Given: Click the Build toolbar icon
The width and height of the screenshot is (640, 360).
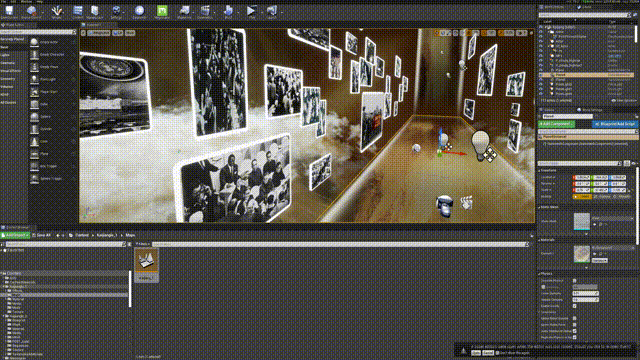Looking at the screenshot, I should [x=228, y=11].
